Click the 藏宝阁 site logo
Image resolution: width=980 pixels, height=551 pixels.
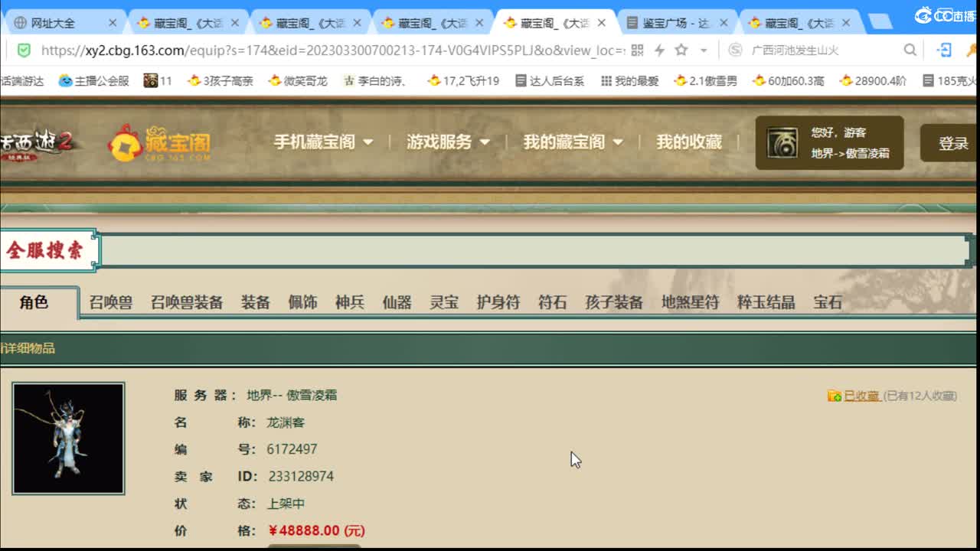point(159,143)
